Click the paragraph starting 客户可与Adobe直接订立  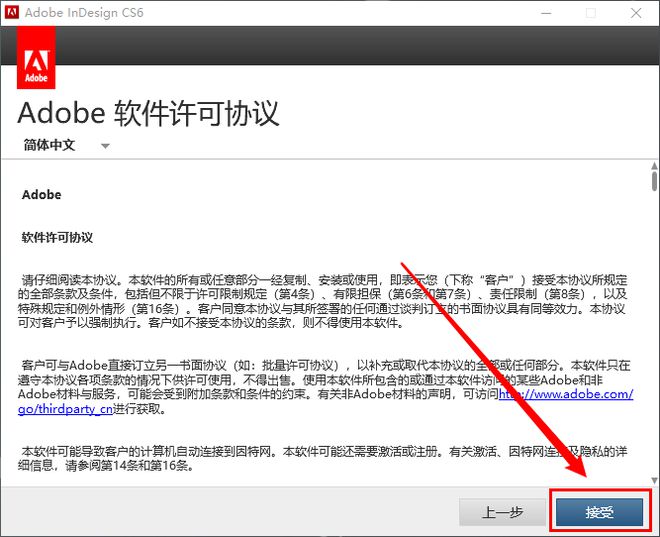[325, 387]
